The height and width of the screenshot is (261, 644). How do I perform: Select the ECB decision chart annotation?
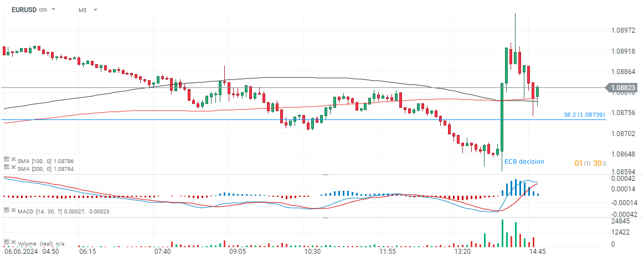[x=524, y=161]
